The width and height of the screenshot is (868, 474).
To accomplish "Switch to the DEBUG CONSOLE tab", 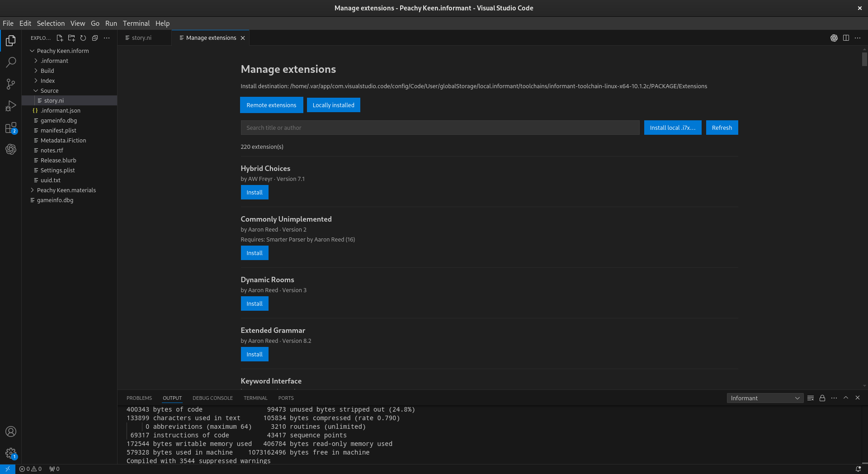I will tap(212, 398).
